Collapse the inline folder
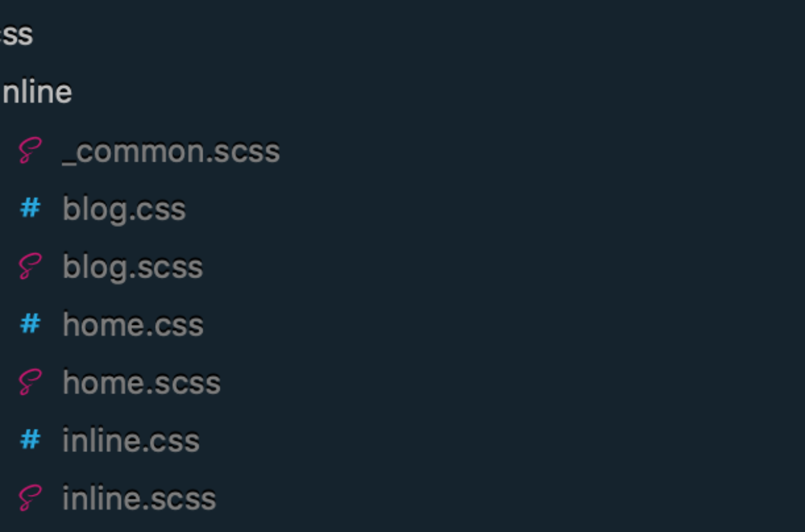 tap(36, 93)
